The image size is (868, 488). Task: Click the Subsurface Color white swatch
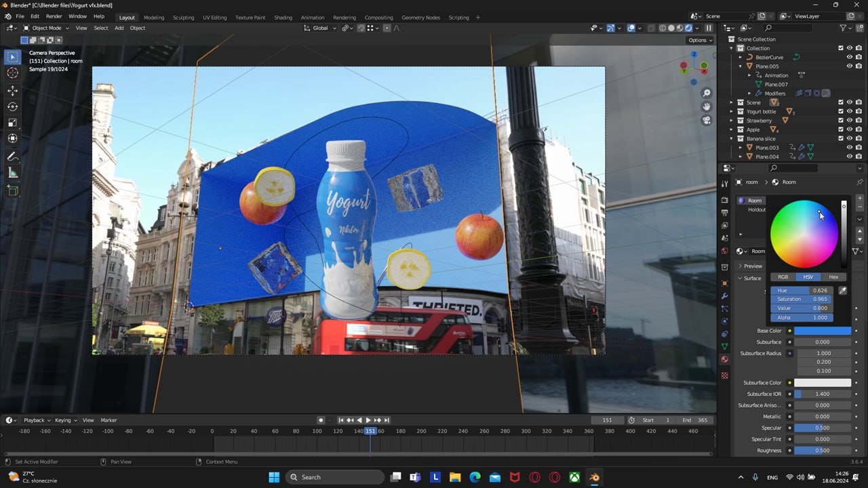pyautogui.click(x=823, y=383)
